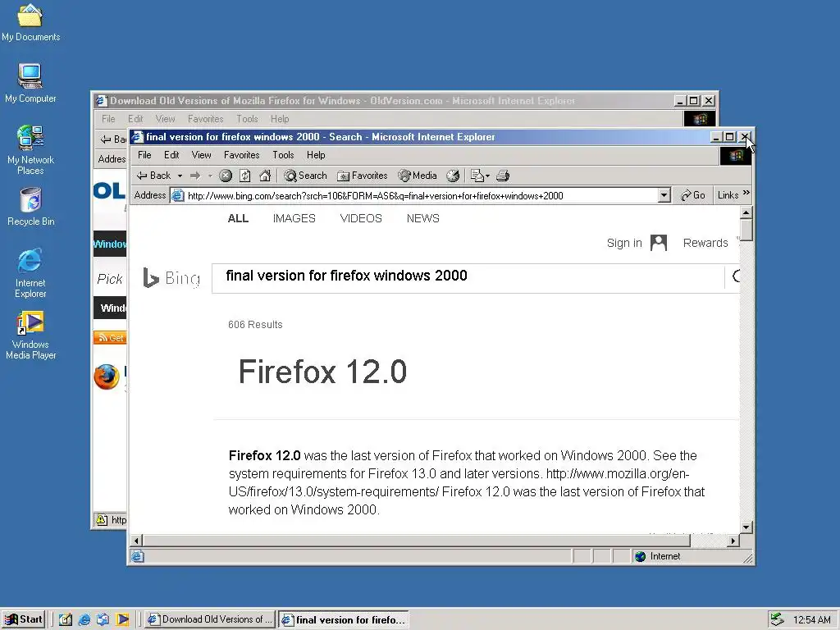Screen dimensions: 840x630
Task: Open Favorites menu in search window
Action: tap(242, 155)
